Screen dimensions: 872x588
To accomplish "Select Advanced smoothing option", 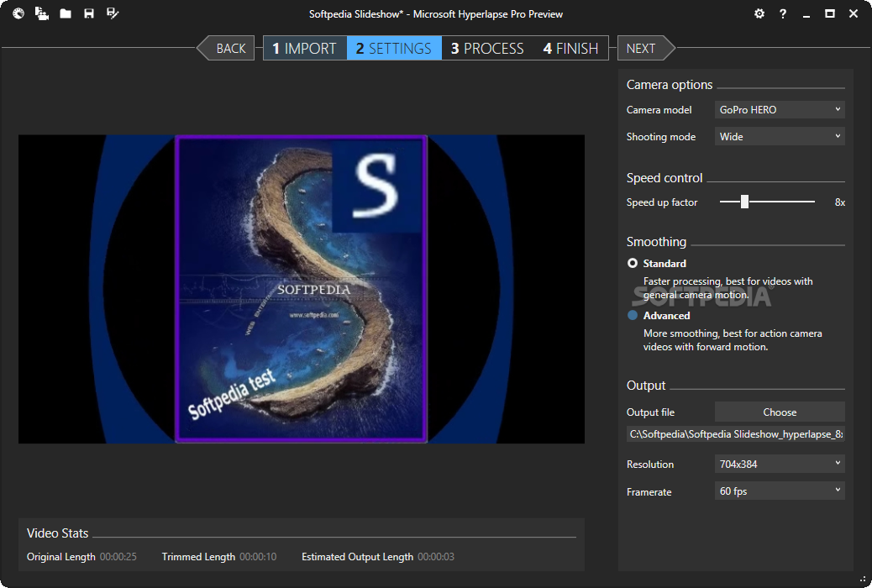I will coord(633,315).
